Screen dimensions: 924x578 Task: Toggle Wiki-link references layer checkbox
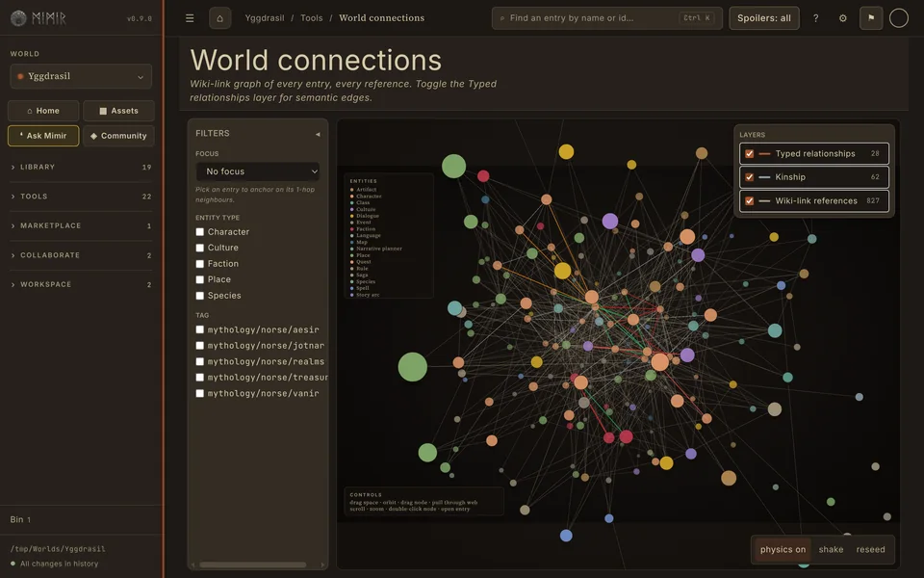coord(749,200)
